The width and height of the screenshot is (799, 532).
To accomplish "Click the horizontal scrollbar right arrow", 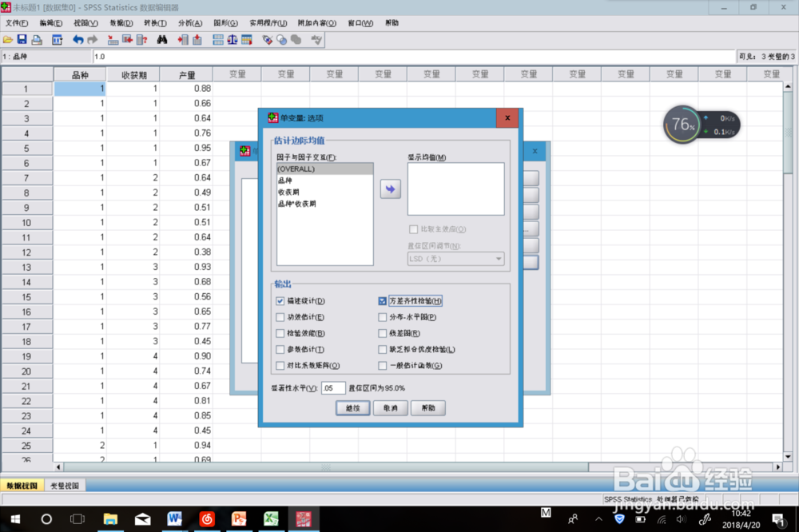I will coord(777,466).
